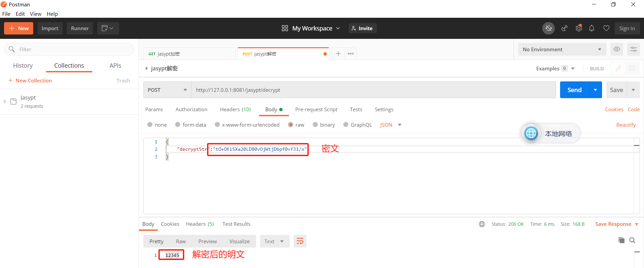Screen dimensions: 644x268
Task: Open the capture requests satellite icon
Action: [564, 28]
